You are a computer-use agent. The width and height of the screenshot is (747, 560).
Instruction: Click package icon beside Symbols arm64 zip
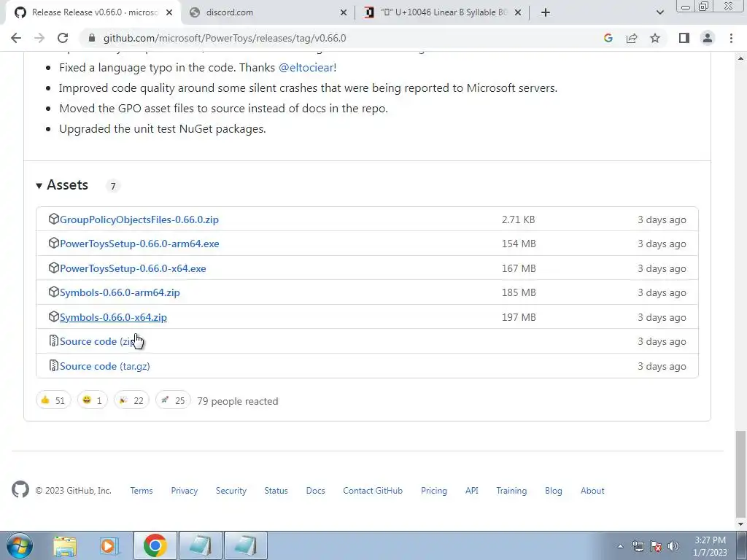pyautogui.click(x=53, y=292)
